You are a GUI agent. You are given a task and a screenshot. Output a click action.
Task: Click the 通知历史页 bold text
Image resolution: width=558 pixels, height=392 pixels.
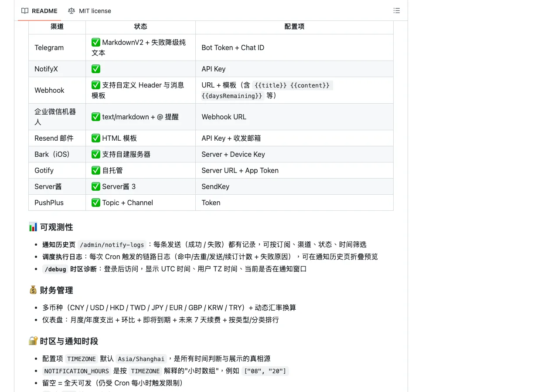pyautogui.click(x=59, y=244)
